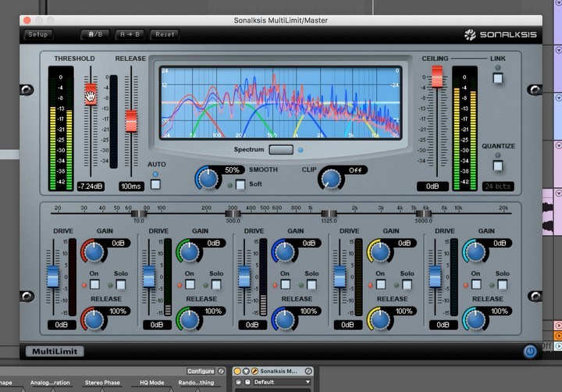This screenshot has height=392, width=562.
Task: Click the red band Gain knob
Action: tap(94, 251)
